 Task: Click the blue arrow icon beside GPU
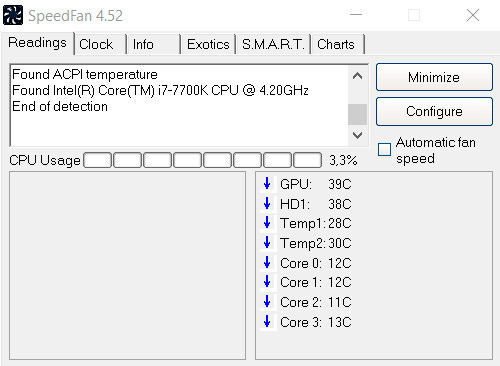[267, 183]
